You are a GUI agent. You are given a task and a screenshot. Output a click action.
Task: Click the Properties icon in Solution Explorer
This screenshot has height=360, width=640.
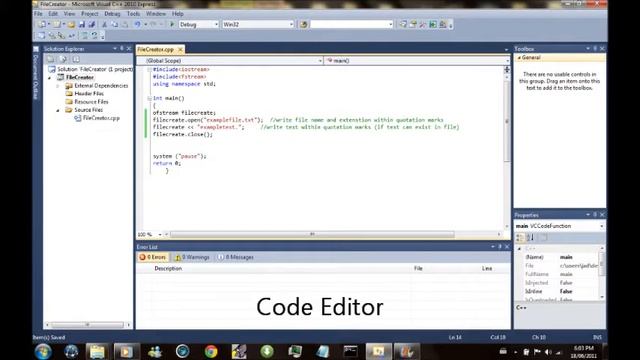(50, 59)
